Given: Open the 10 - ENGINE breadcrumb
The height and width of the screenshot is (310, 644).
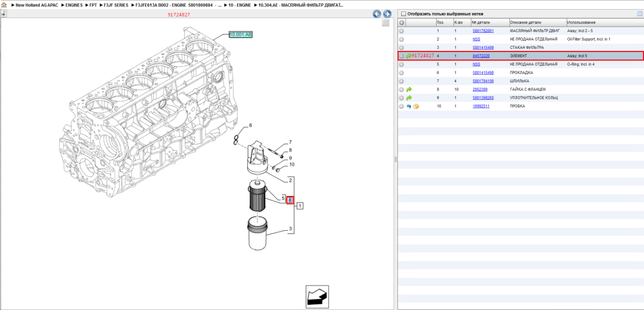Looking at the screenshot, I should click(x=238, y=5).
